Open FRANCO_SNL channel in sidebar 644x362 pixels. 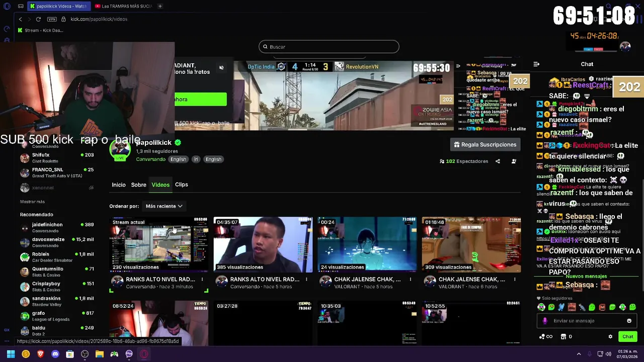coord(57,172)
